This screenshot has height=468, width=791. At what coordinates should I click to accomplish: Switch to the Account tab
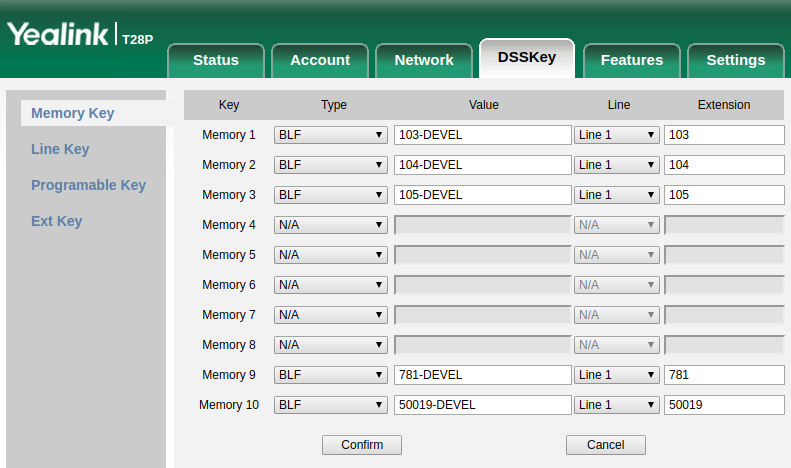pyautogui.click(x=320, y=60)
